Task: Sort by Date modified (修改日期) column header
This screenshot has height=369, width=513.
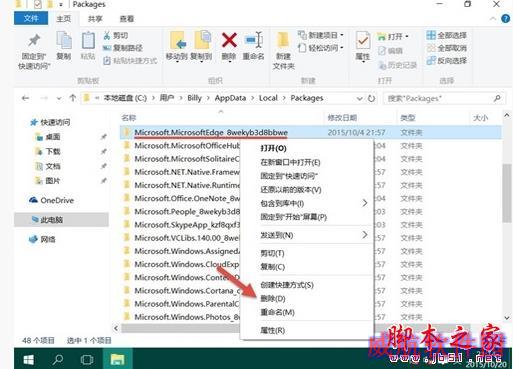Action: point(342,118)
